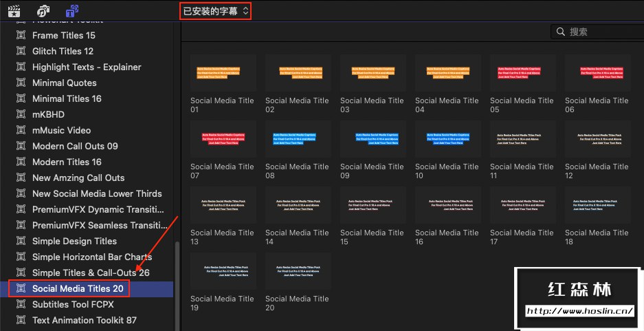Open the Titles and Generators sidebar icon
Image resolution: width=644 pixels, height=331 pixels.
coord(72,11)
